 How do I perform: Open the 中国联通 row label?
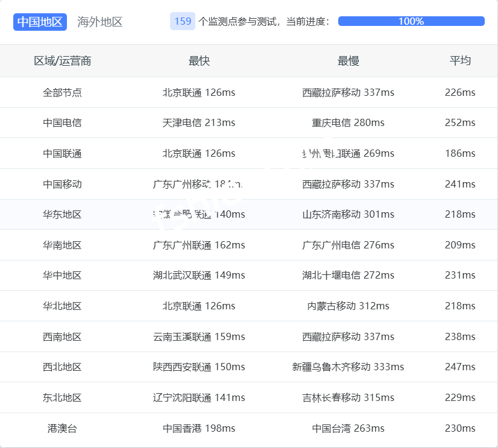point(63,153)
